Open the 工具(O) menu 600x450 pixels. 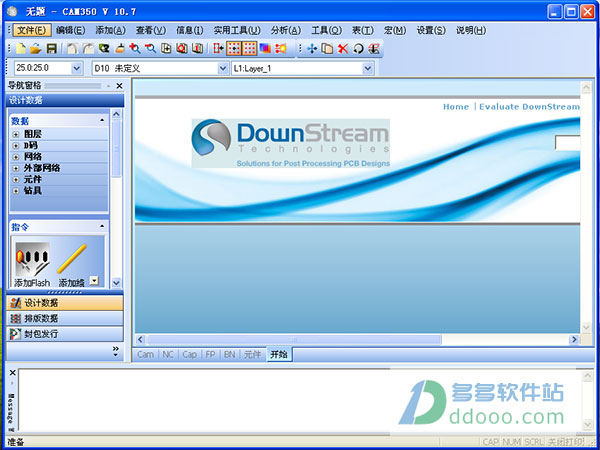326,30
